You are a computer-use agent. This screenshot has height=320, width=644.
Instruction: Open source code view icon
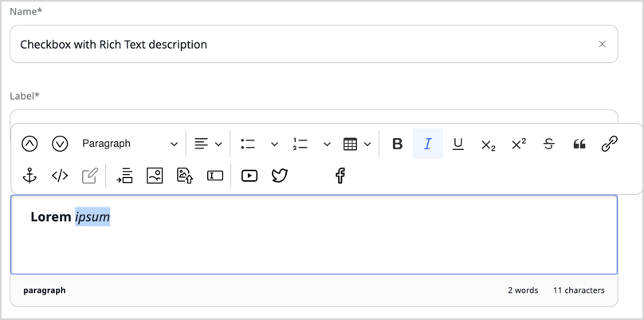[60, 176]
